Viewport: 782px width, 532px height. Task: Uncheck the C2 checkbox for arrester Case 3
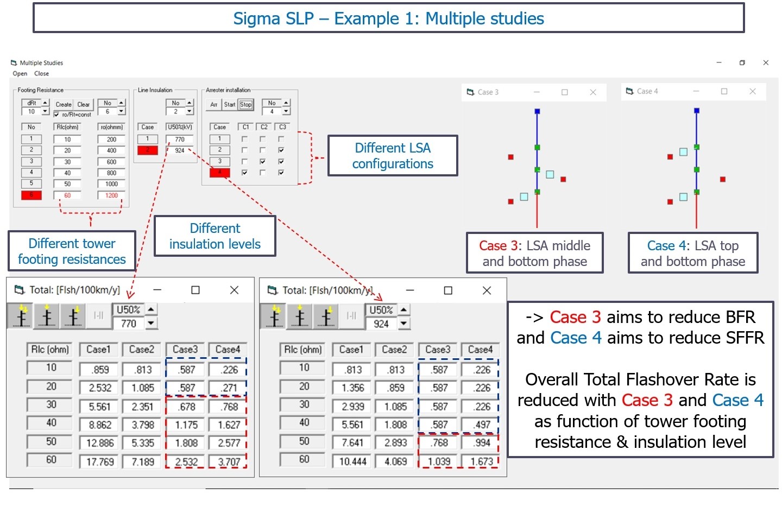(x=263, y=161)
